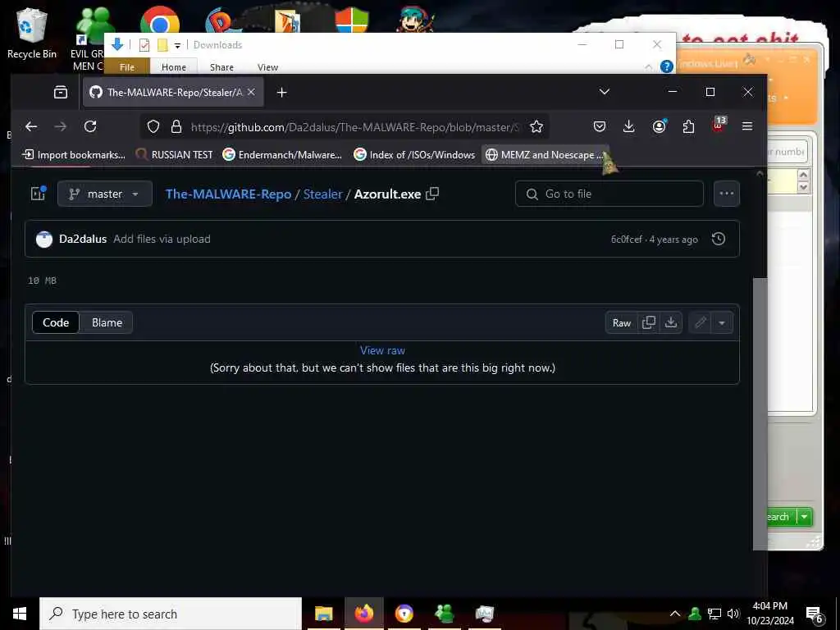This screenshot has width=840, height=630.
Task: Open the Raw file button
Action: click(622, 322)
